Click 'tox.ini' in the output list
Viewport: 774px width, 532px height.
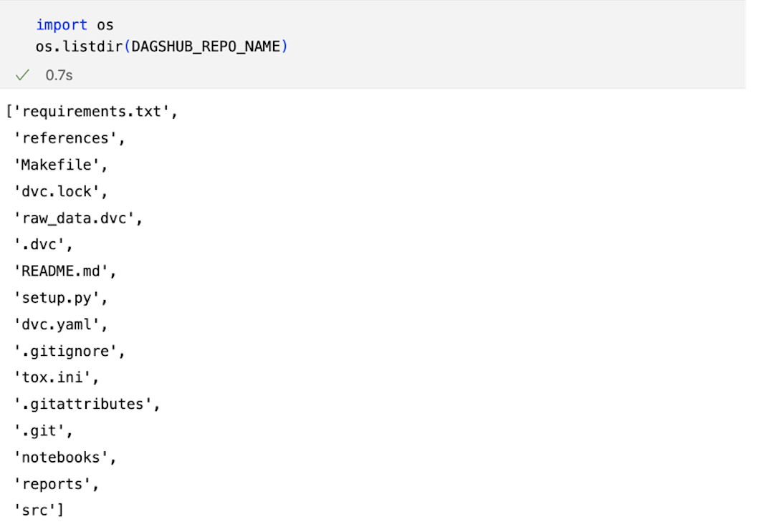[x=52, y=377]
